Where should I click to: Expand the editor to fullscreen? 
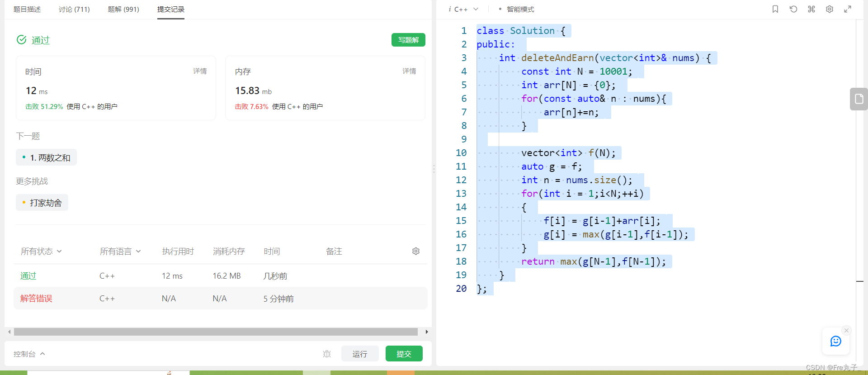(848, 9)
